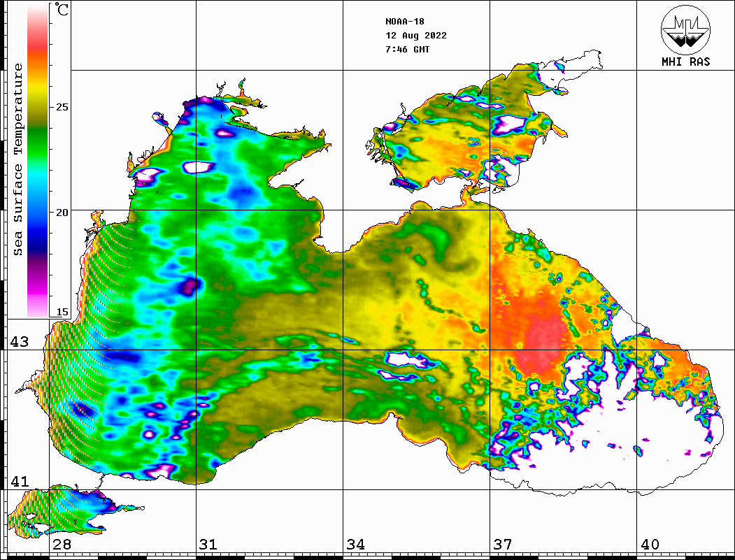Image resolution: width=735 pixels, height=560 pixels.
Task: Click the '20' tick label on the scale
Action: pyautogui.click(x=62, y=213)
